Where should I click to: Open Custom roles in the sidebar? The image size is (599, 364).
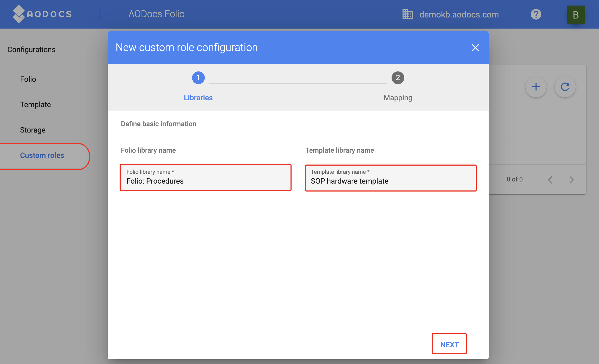42,155
